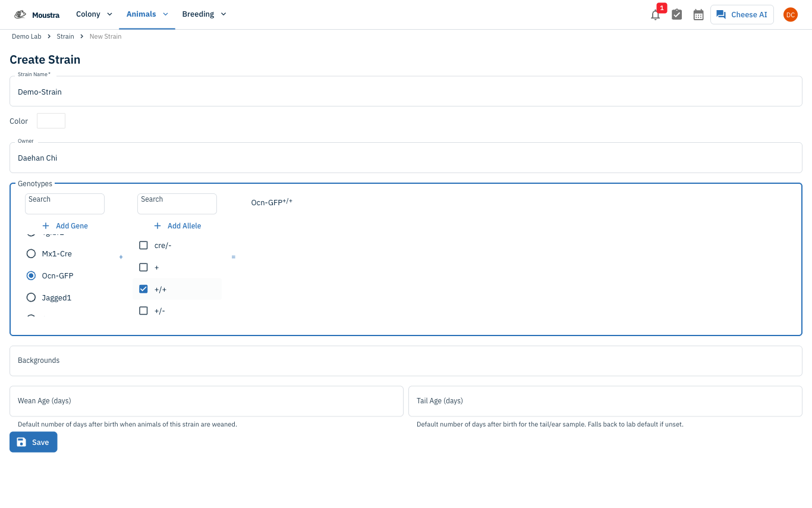Click the Add Allele button
This screenshot has width=812, height=508.
pyautogui.click(x=177, y=226)
